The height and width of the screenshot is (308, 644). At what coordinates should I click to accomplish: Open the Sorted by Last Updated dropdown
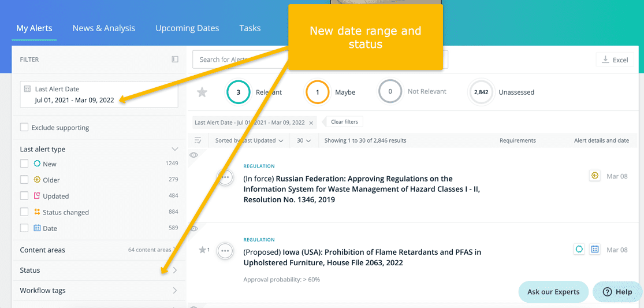click(x=249, y=140)
